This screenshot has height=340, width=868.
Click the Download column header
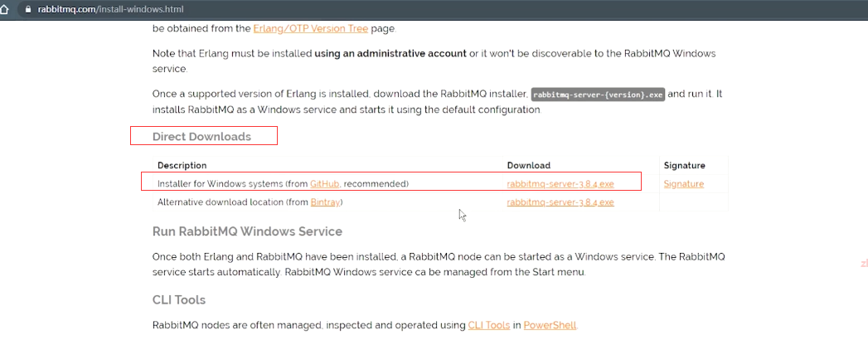[x=529, y=165]
